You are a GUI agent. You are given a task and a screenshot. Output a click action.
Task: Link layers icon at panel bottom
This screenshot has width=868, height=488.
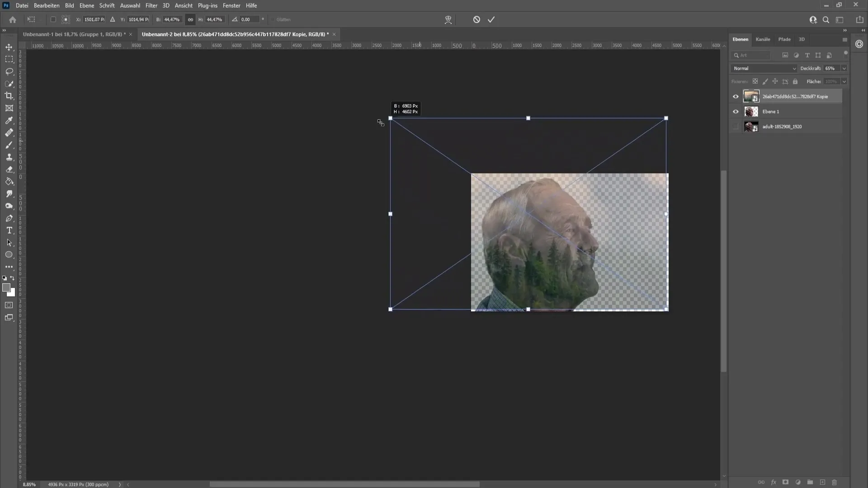point(761,482)
